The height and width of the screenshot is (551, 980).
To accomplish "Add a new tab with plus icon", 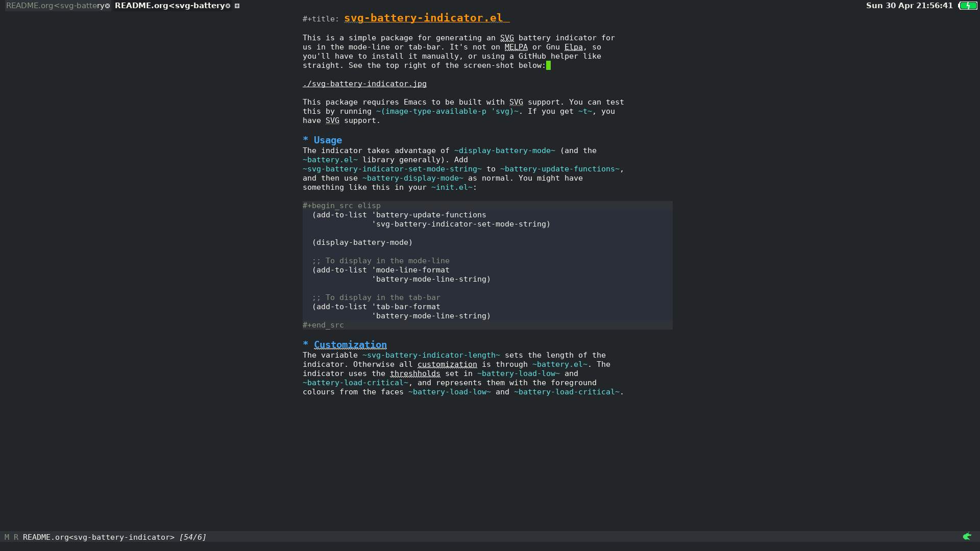I will 237,6.
